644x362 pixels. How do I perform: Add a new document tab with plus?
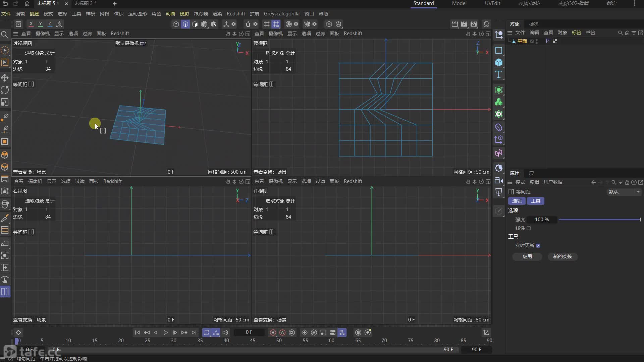[115, 3]
